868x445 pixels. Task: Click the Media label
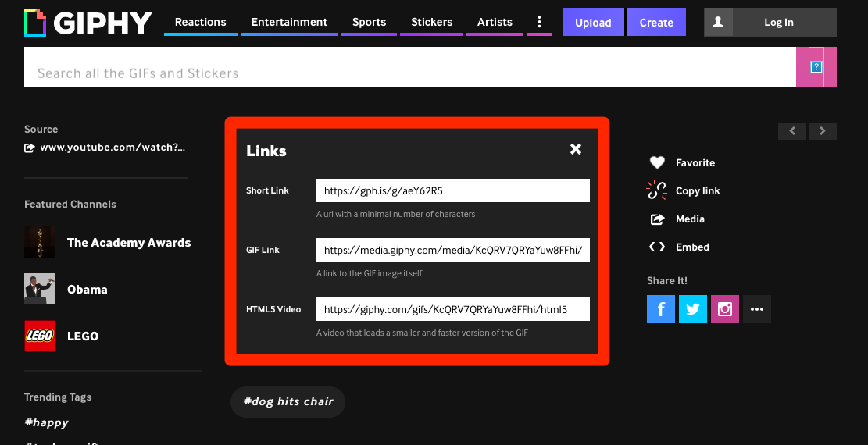690,219
